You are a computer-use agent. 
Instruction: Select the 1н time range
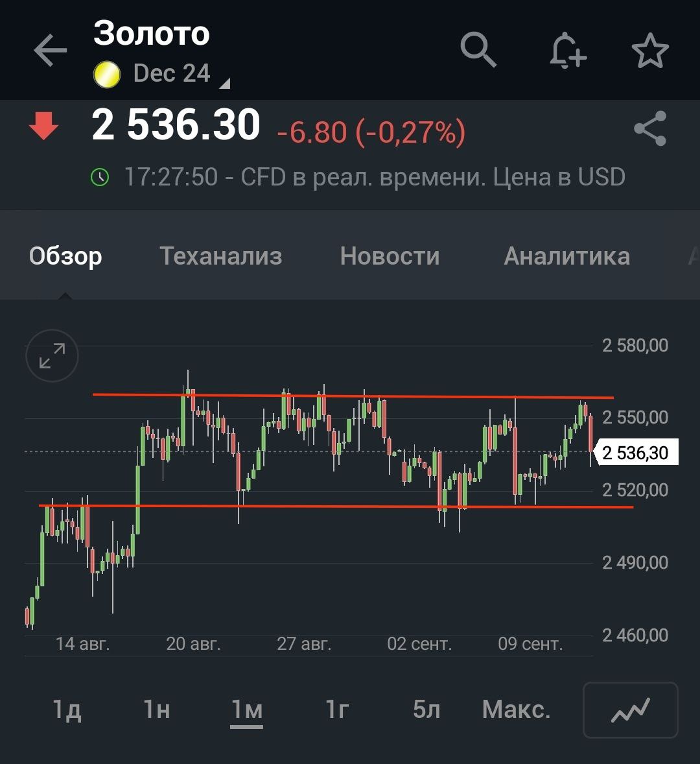[157, 710]
